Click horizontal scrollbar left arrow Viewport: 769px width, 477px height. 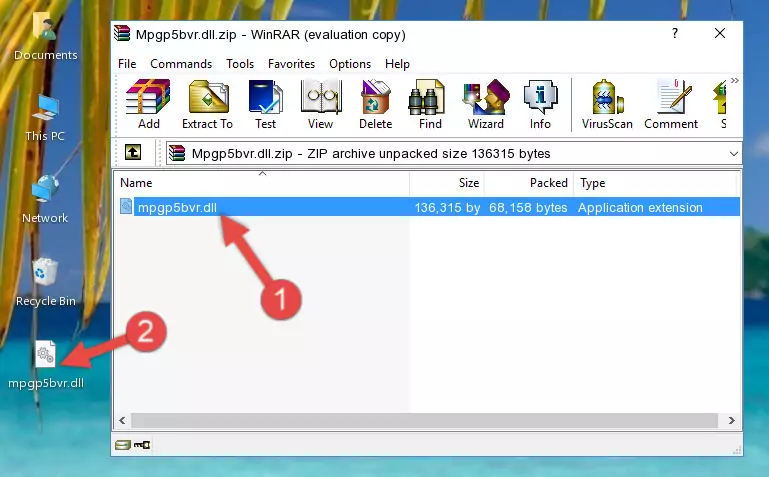coord(122,420)
